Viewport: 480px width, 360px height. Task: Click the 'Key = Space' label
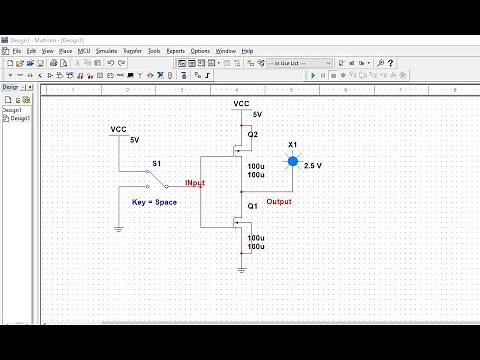pos(154,202)
